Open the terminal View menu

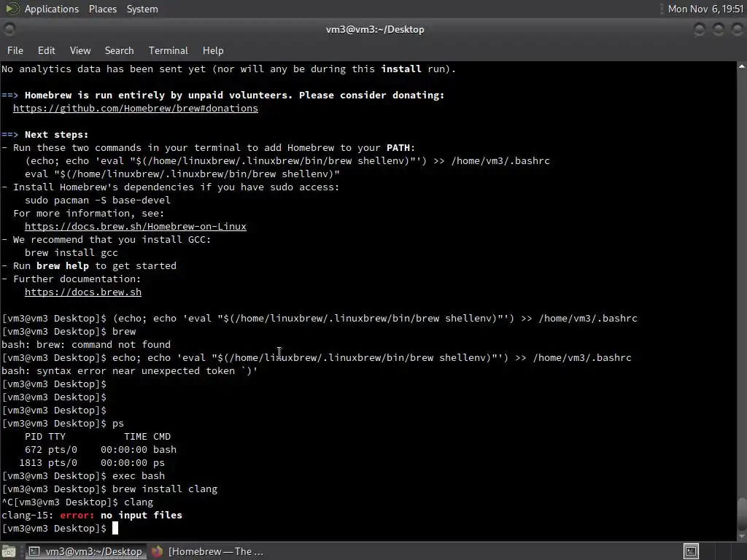(x=80, y=50)
